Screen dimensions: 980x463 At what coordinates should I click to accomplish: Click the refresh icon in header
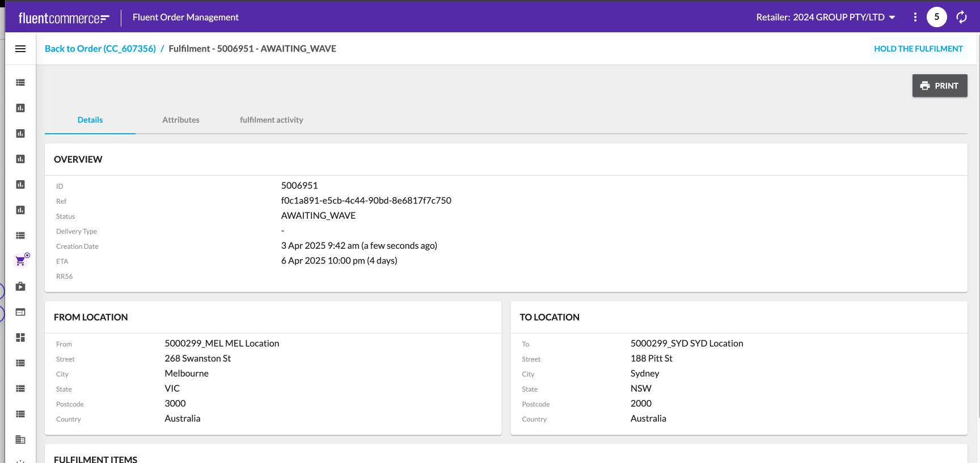click(x=961, y=17)
